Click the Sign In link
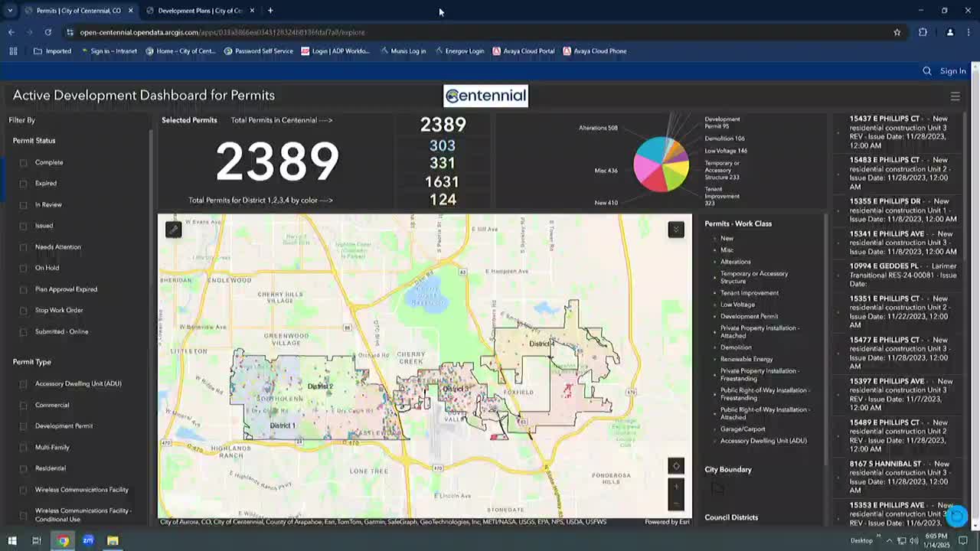This screenshot has height=551, width=980. tap(952, 71)
